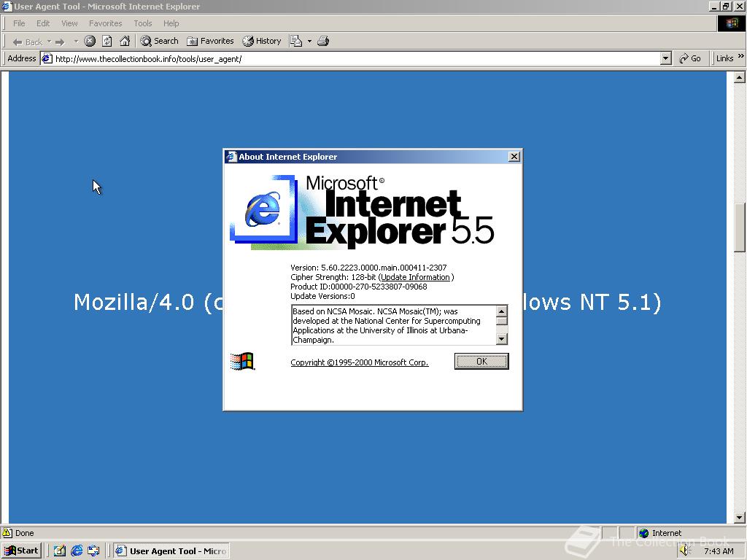Image resolution: width=747 pixels, height=560 pixels.
Task: Click the Product ID text line
Action: pyautogui.click(x=358, y=287)
